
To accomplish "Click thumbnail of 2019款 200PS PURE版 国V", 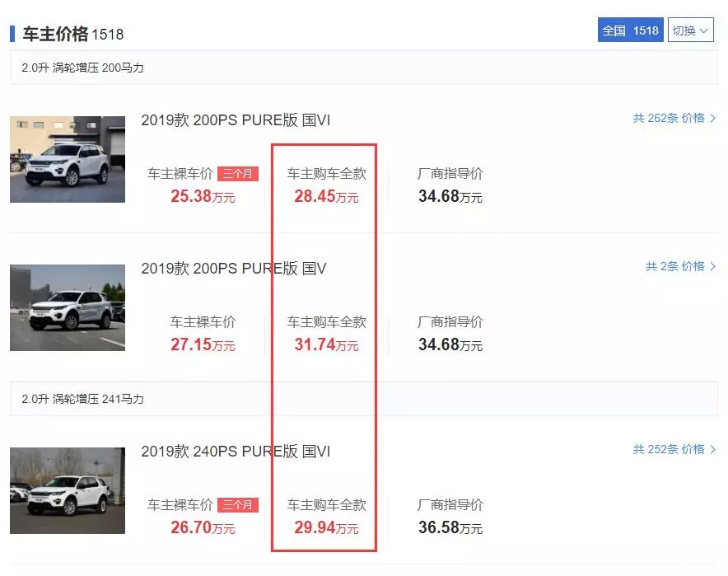I will 67,308.
